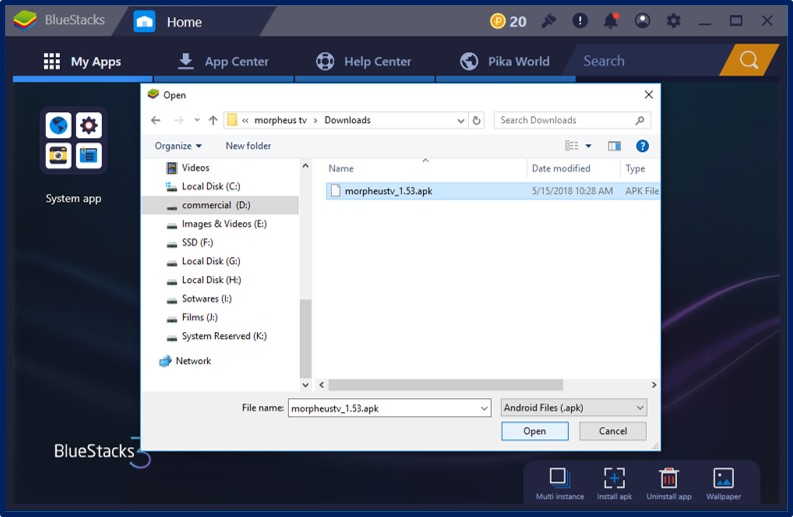The height and width of the screenshot is (517, 793).
Task: Click the orange search button
Action: (x=748, y=60)
